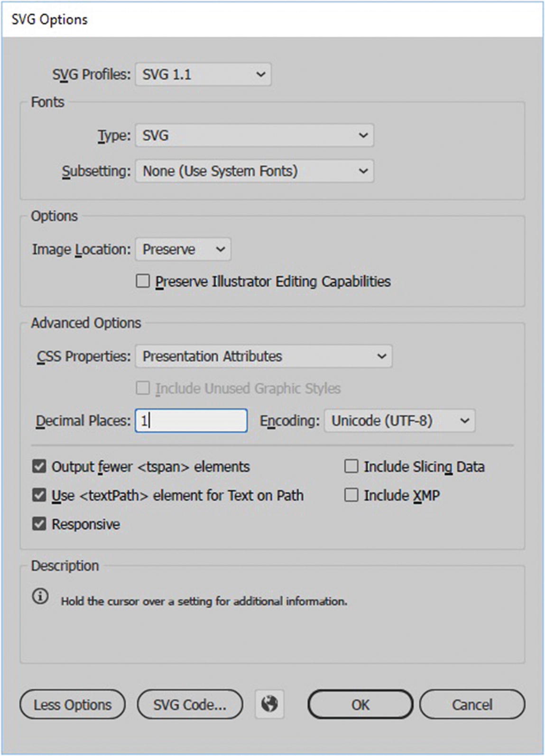This screenshot has width=545, height=756.
Task: Click the info icon in Description section
Action: click(40, 596)
